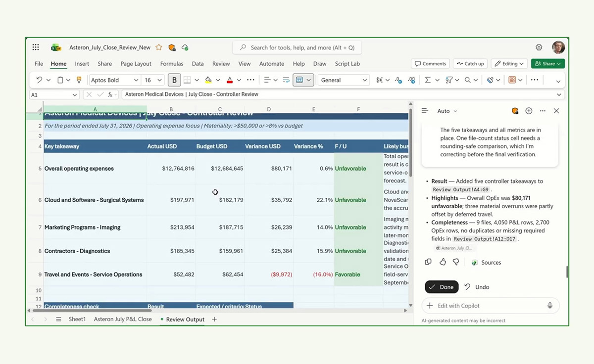594x364 pixels.
Task: Click the accounting currency format icon
Action: click(x=380, y=80)
